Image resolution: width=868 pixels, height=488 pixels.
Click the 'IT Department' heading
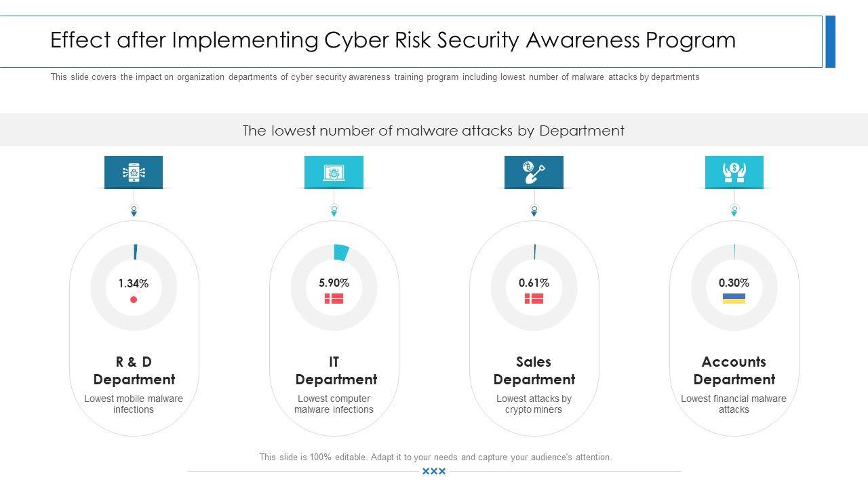tap(336, 371)
